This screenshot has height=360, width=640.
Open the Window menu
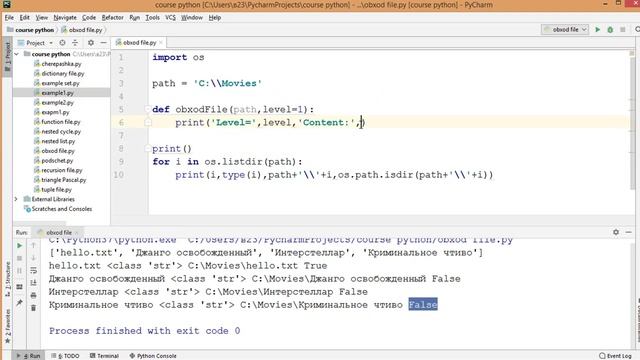pyautogui.click(x=191, y=18)
